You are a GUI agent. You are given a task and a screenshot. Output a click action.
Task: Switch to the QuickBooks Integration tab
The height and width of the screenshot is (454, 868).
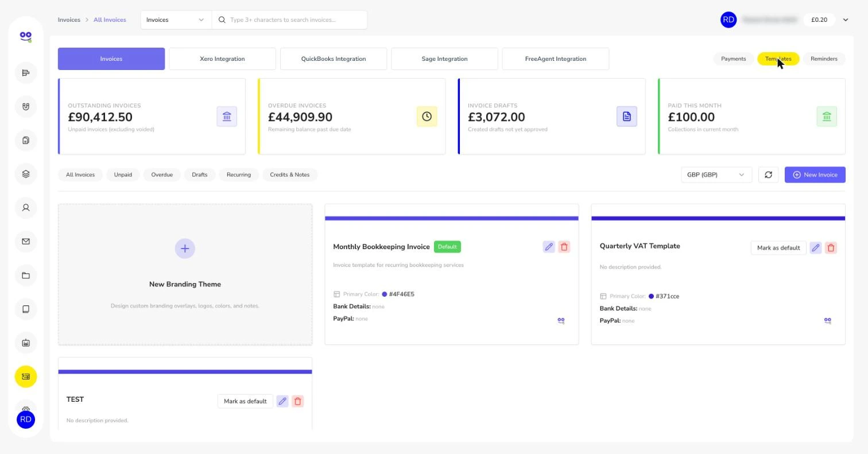pos(334,59)
